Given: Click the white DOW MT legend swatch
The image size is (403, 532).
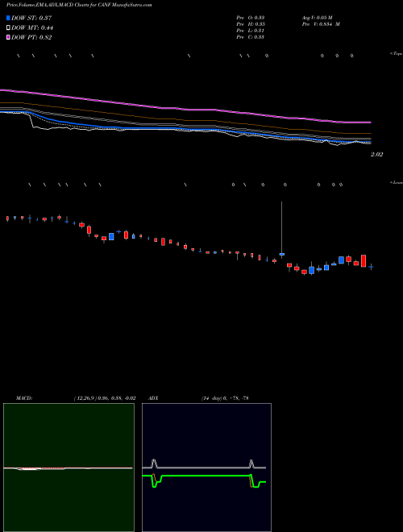Looking at the screenshot, I should pyautogui.click(x=9, y=28).
